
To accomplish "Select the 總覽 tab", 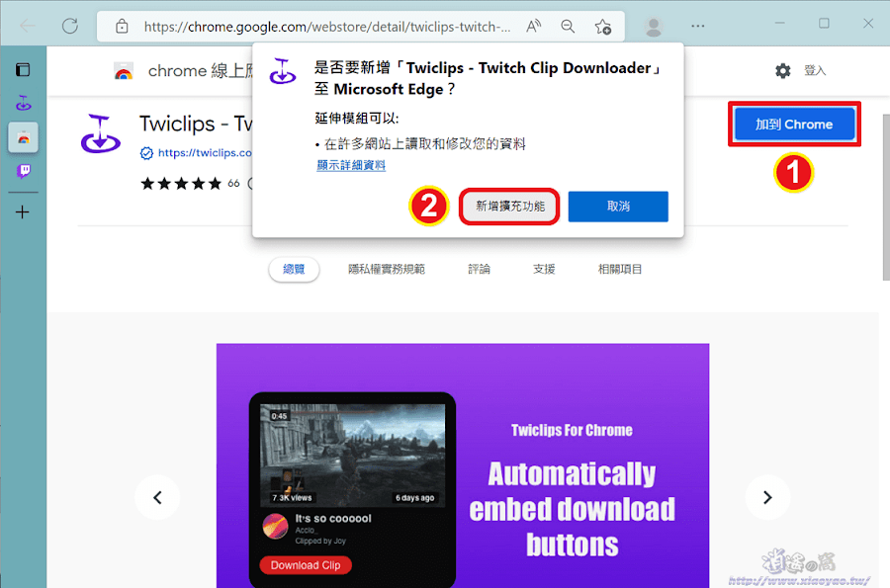I will coord(294,269).
